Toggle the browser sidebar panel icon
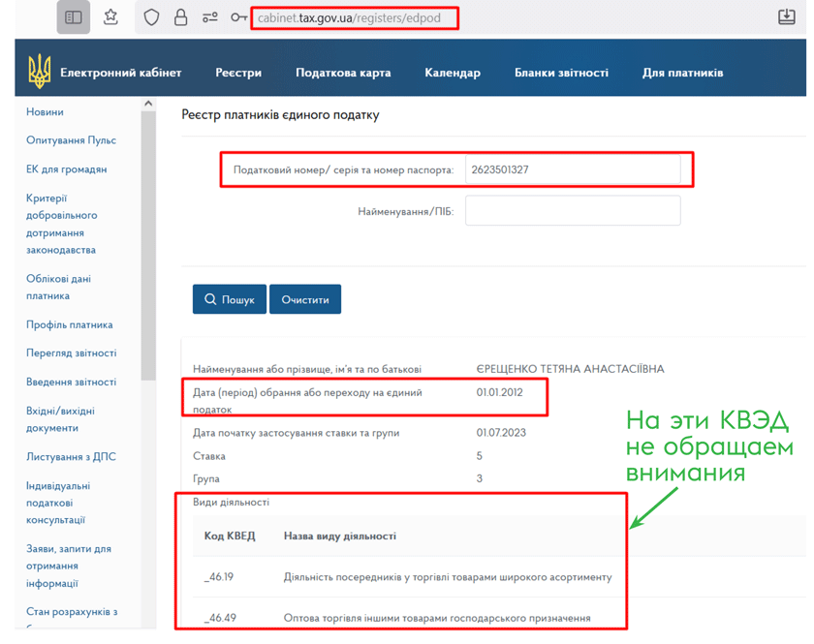This screenshot has width=814, height=644. point(74,17)
